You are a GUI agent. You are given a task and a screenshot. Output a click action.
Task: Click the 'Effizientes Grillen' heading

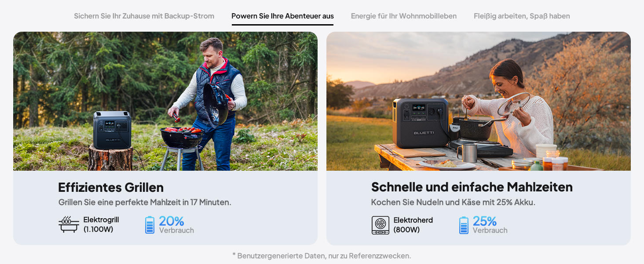[x=111, y=187]
